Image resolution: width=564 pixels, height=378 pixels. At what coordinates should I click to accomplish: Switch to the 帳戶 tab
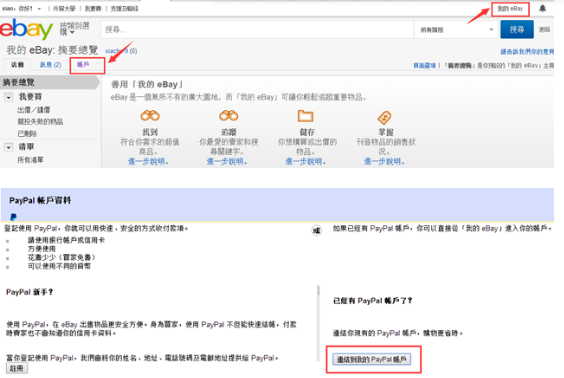pos(83,65)
